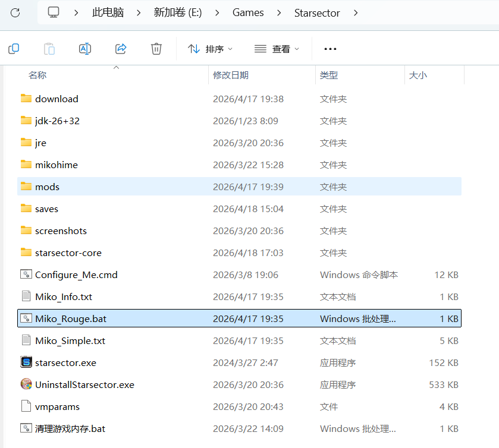Expand chevron after Starsector in breadcrumb
499x448 pixels.
point(356,12)
